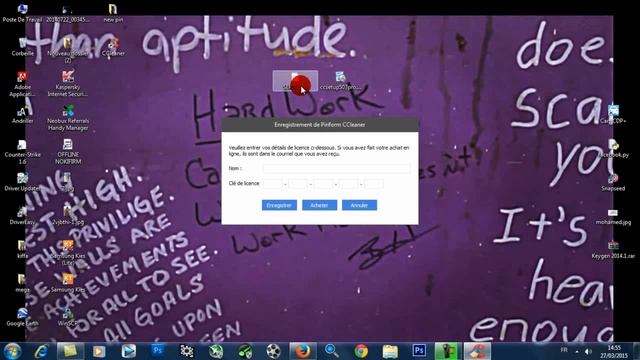Select the mohamed.jpg image file
This screenshot has width=640, height=360.
pos(613,216)
